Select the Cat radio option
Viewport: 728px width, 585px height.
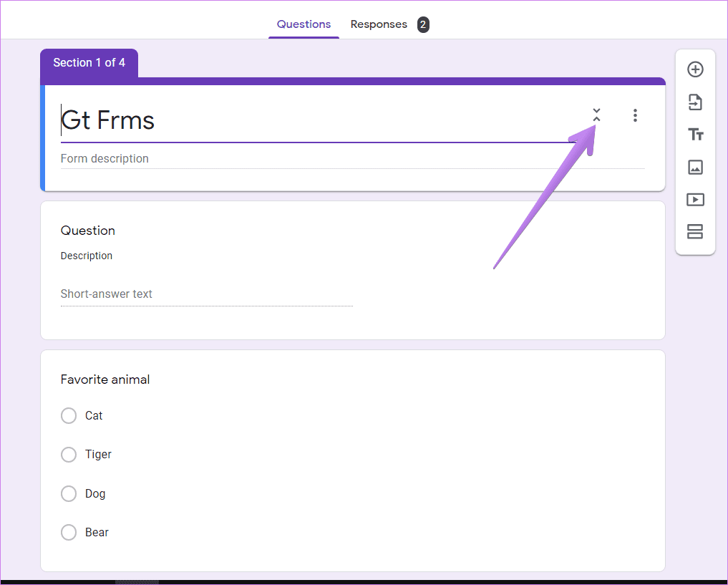tap(69, 415)
